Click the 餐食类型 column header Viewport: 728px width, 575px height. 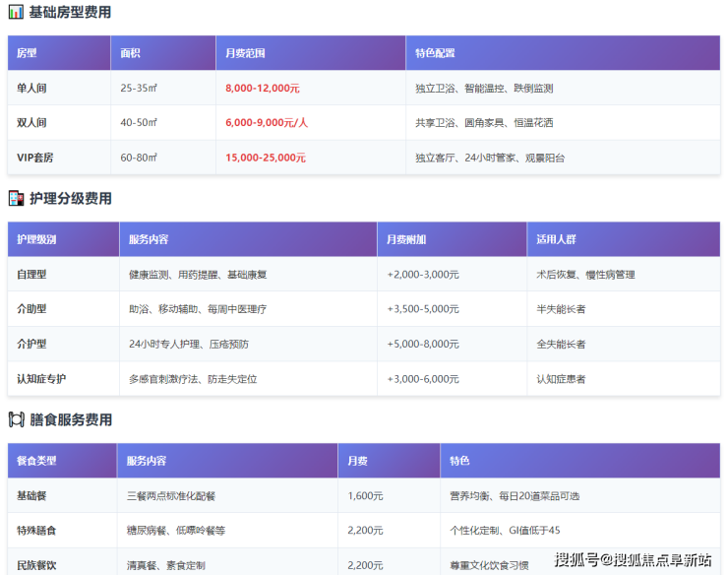36,461
